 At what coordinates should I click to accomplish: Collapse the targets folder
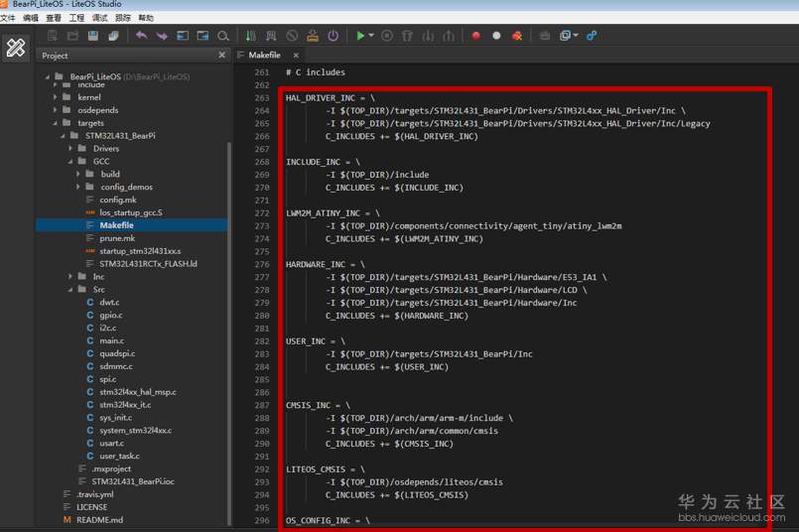[55, 123]
